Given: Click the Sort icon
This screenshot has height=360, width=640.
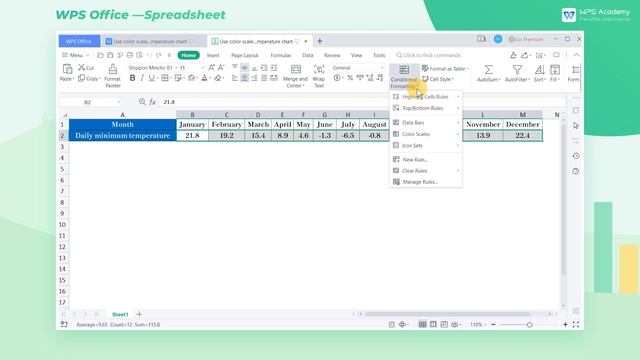Looking at the screenshot, I should click(x=540, y=69).
